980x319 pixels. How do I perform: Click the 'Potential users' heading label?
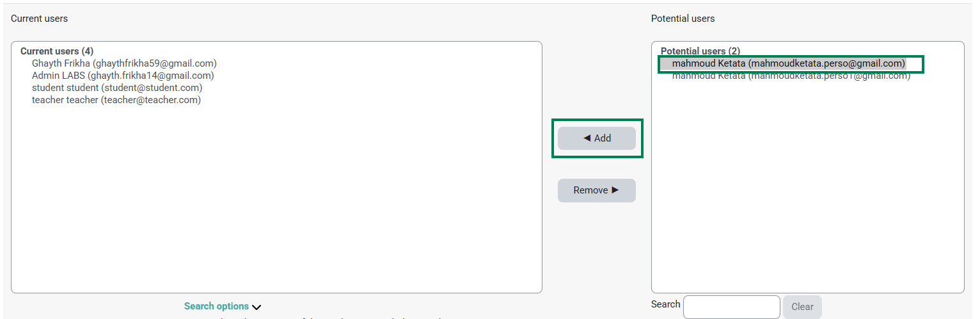pos(683,19)
